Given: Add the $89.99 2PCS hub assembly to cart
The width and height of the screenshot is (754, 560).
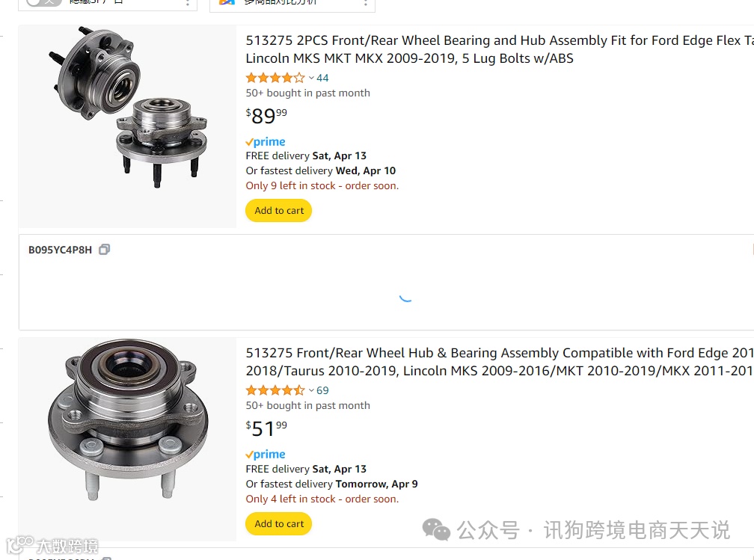Looking at the screenshot, I should (279, 211).
